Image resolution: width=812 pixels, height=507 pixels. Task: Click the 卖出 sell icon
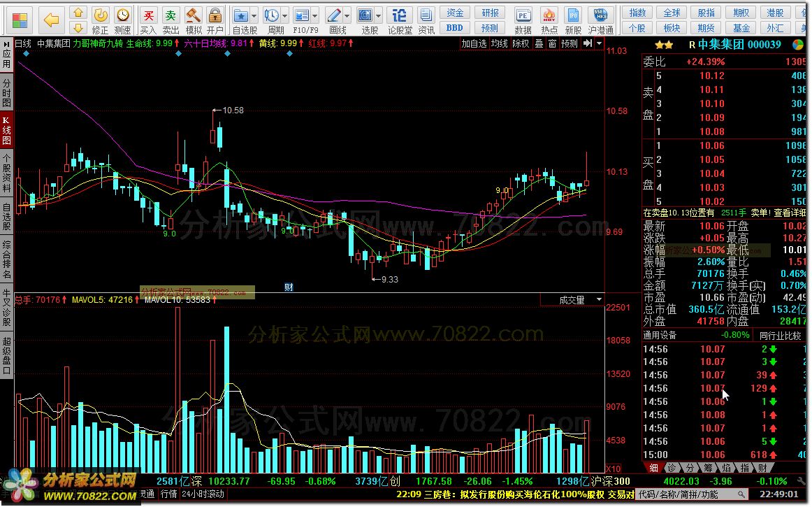[x=171, y=20]
